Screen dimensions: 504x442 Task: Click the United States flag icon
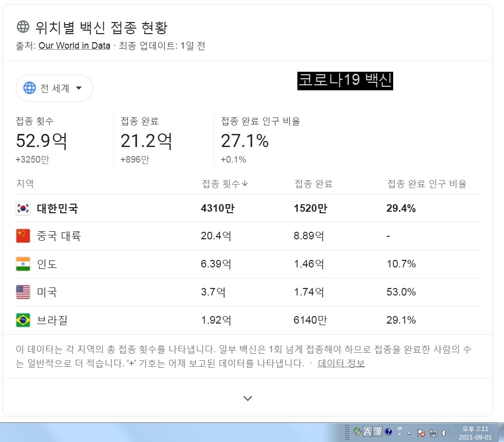tap(23, 292)
